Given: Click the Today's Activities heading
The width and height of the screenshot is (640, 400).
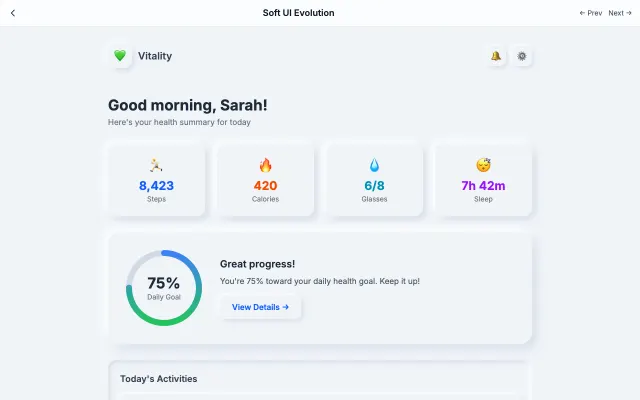Looking at the screenshot, I should (x=158, y=379).
